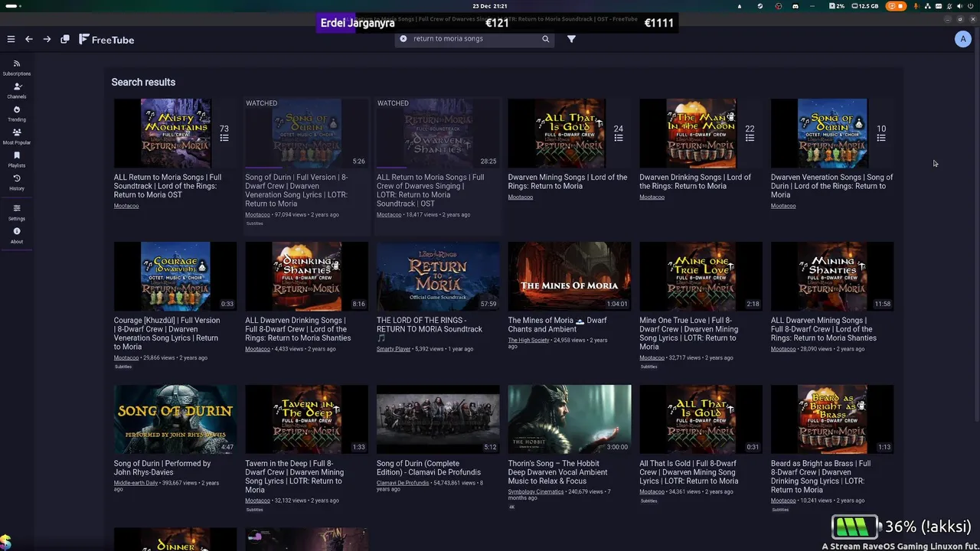Image resolution: width=980 pixels, height=551 pixels.
Task: Open Playlists in the sidebar
Action: pyautogui.click(x=17, y=160)
